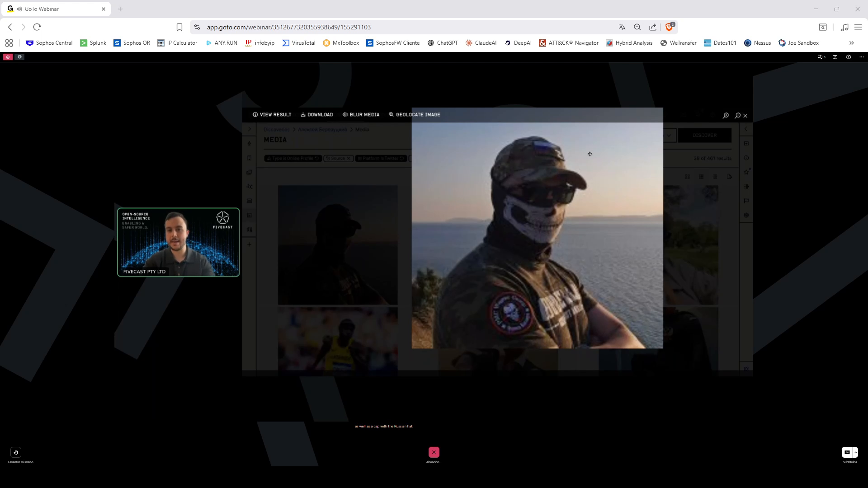Open the Splunk bookmark
The image size is (868, 488).
93,43
